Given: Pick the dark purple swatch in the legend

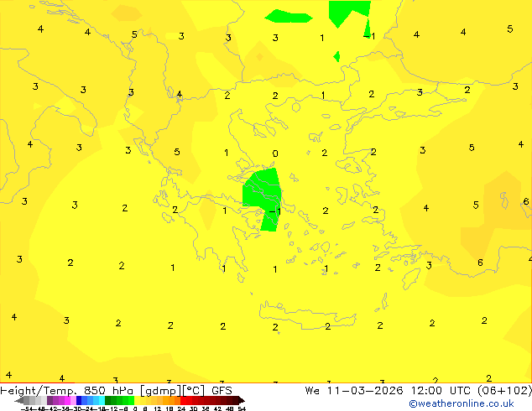Looking at the screenshot, I should tap(50, 400).
